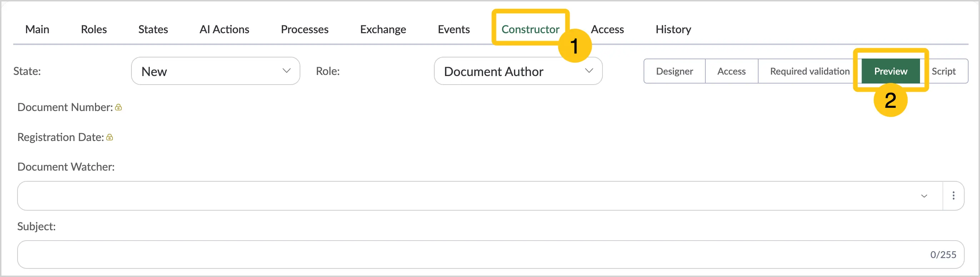Switch to the Roles tab
This screenshot has height=277, width=980.
click(94, 29)
